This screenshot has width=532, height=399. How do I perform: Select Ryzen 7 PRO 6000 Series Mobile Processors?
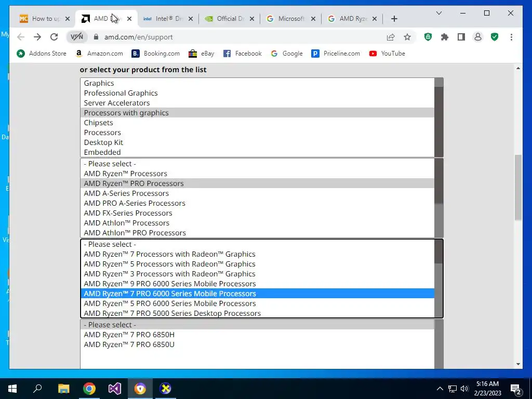click(x=257, y=294)
